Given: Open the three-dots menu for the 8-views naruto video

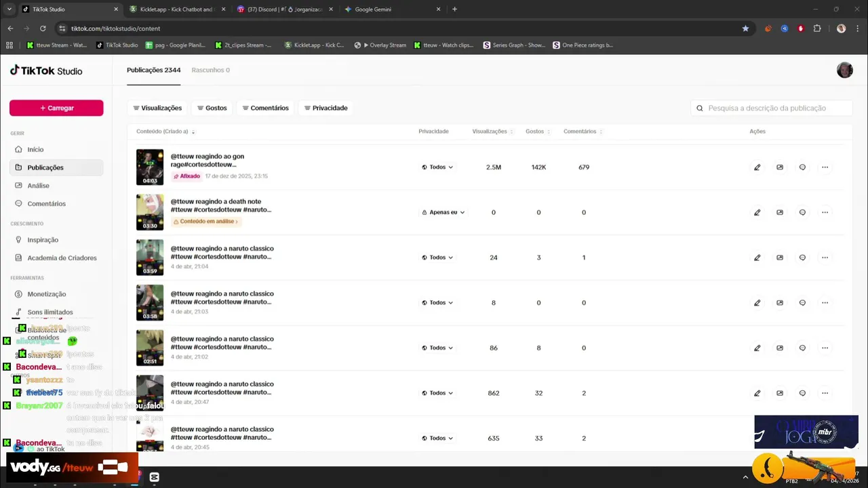Looking at the screenshot, I should [x=825, y=303].
